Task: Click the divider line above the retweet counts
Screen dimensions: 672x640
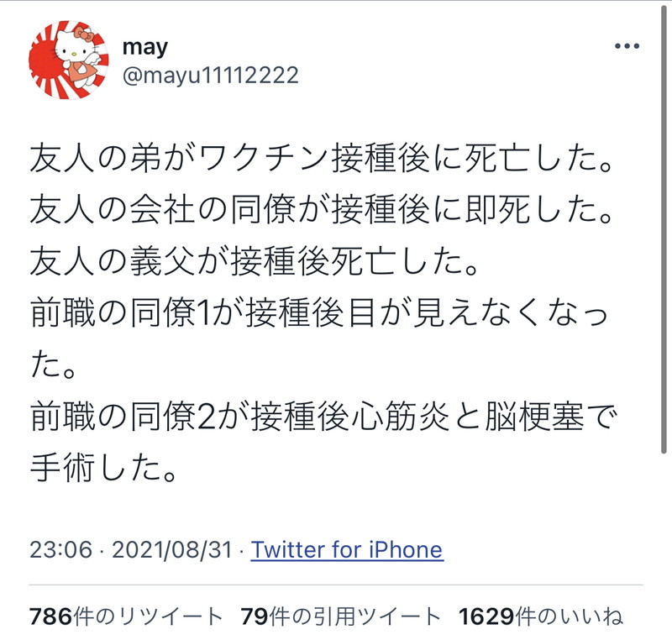Action: click(336, 585)
